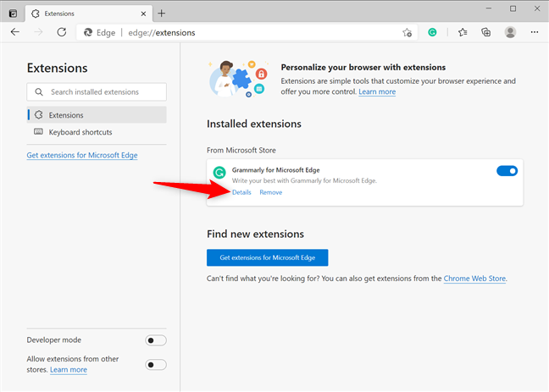Click the Grammarly for Microsoft Edge title
Viewport: 549px width, 392px height.
pos(275,170)
